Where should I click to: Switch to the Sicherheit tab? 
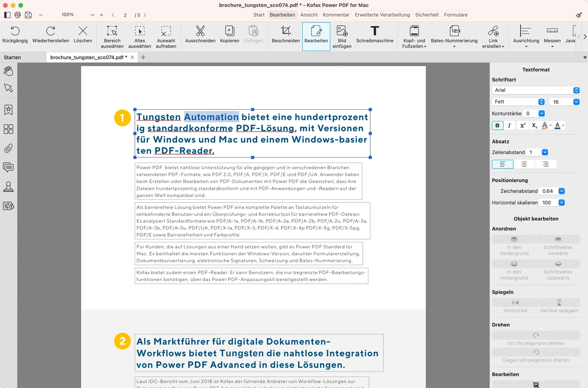(x=427, y=15)
